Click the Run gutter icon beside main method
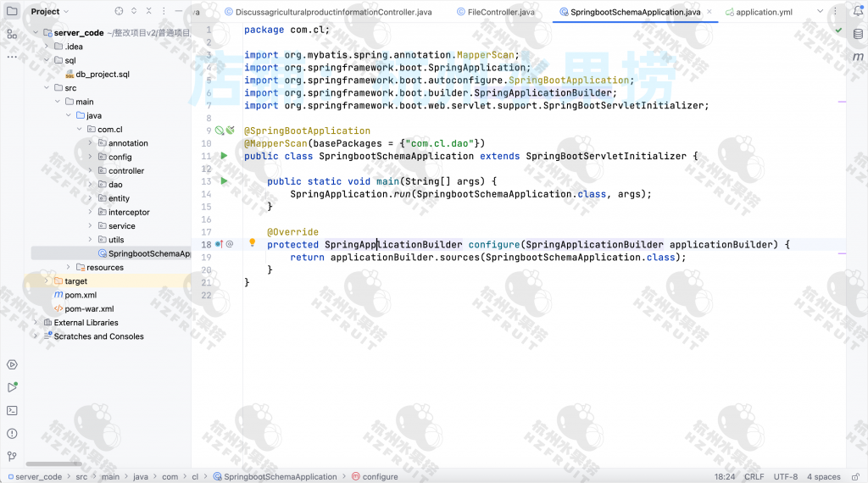The height and width of the screenshot is (483, 868). 224,181
